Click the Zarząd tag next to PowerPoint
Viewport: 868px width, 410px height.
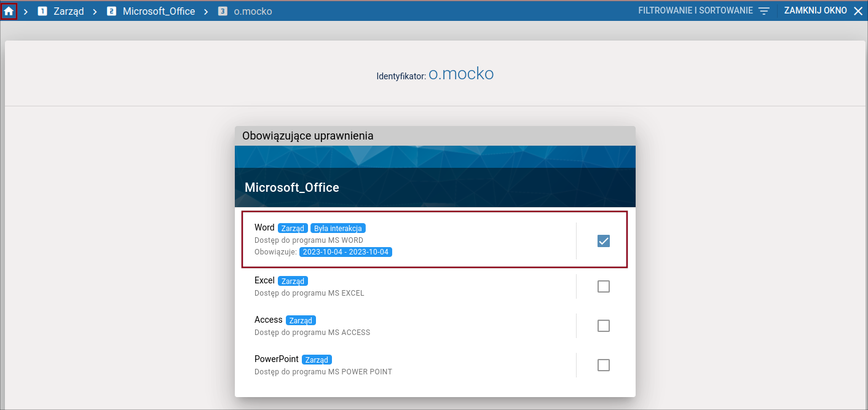(317, 360)
